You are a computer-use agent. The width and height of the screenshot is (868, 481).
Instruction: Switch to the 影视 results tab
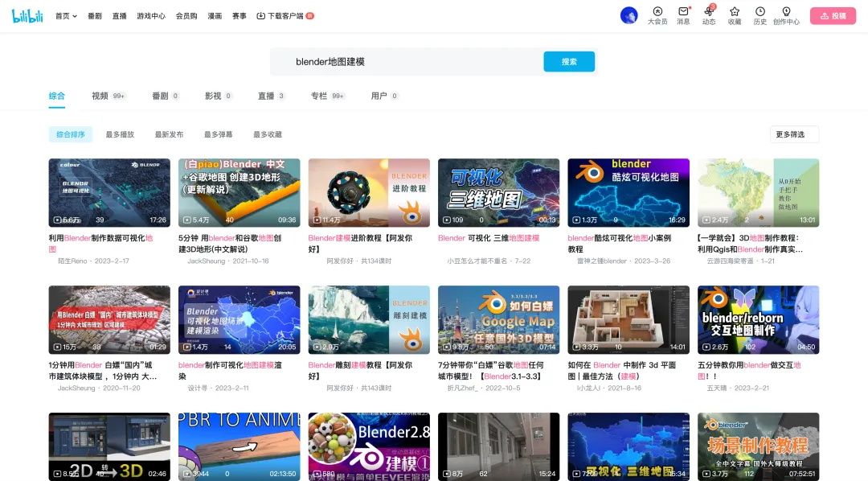[218, 96]
